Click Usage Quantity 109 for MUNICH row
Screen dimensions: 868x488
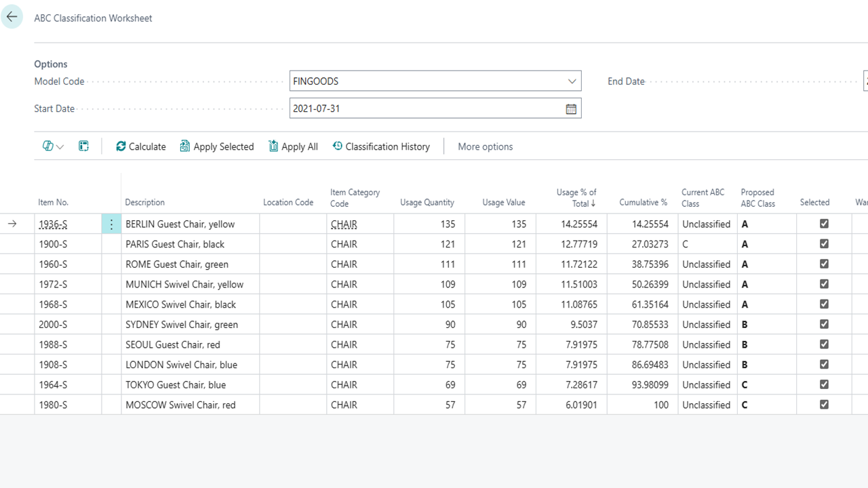point(448,285)
